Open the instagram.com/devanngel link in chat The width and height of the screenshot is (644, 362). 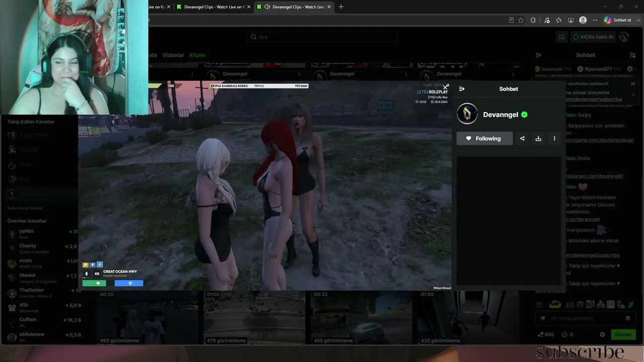pos(594,176)
